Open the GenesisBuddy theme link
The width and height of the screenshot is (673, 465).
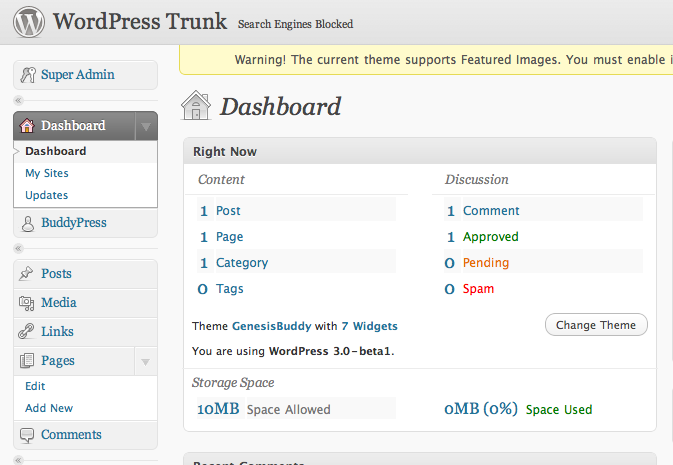pyautogui.click(x=271, y=326)
